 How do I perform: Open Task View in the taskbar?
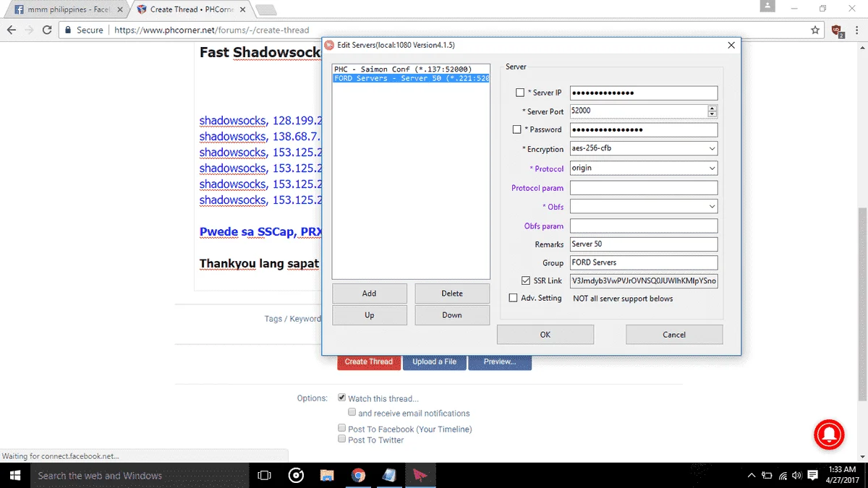(x=265, y=475)
